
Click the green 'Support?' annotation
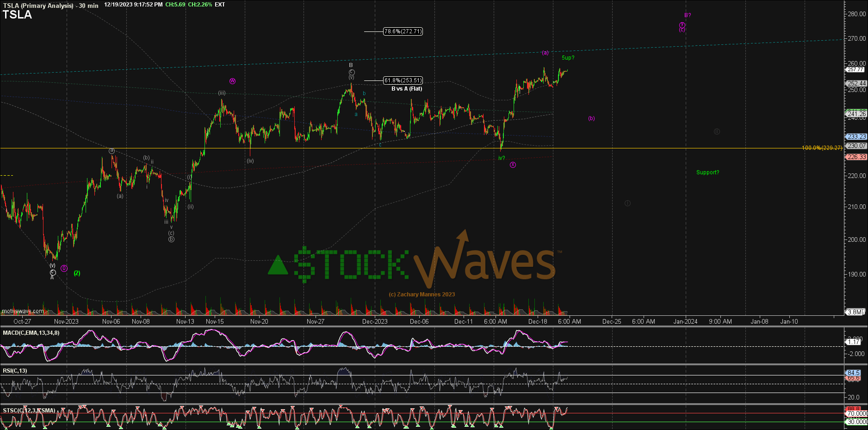(x=707, y=172)
